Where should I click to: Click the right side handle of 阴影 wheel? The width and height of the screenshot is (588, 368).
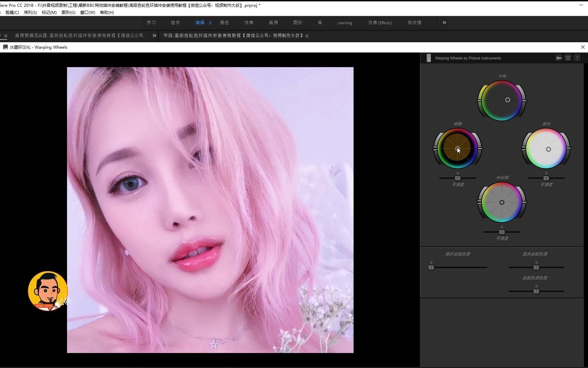[x=480, y=148]
